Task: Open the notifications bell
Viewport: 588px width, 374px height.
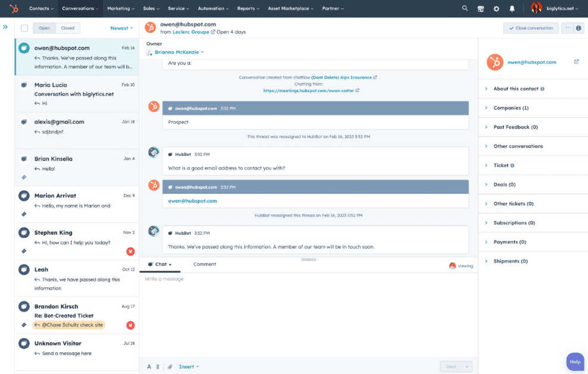Action: [512, 8]
